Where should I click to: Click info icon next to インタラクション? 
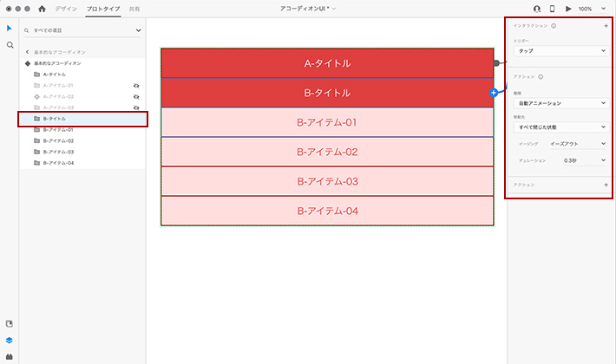554,26
